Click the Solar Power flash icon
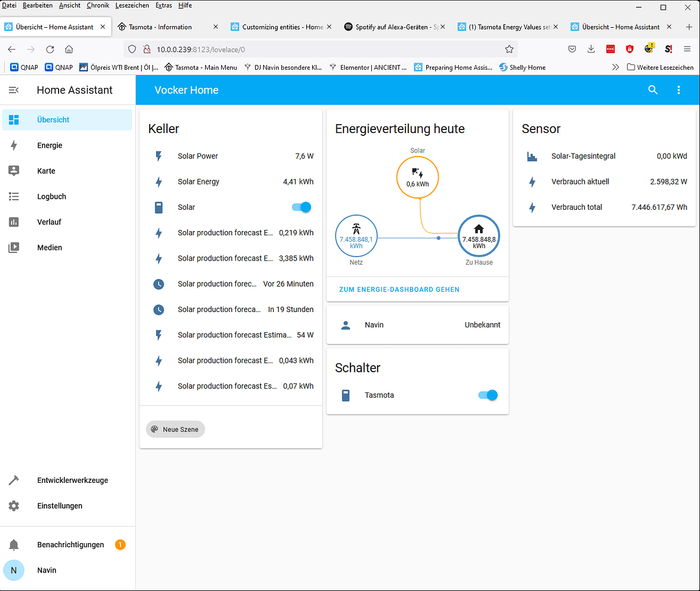This screenshot has width=700, height=591. (158, 156)
